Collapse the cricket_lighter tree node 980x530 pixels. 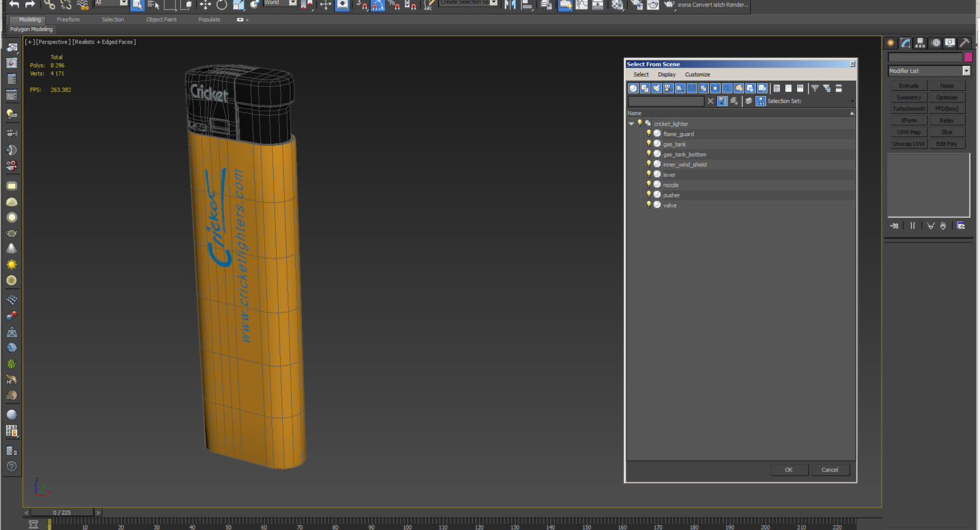click(x=631, y=124)
